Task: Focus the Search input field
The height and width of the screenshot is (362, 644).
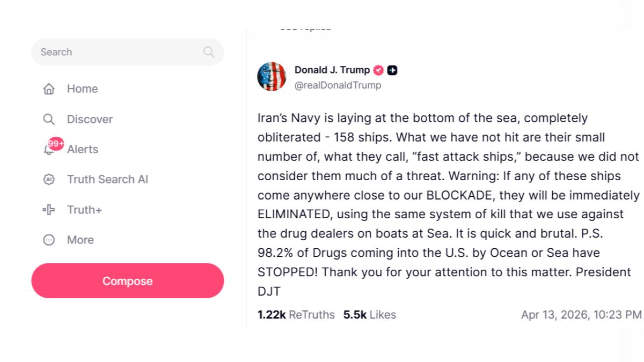Action: (118, 52)
